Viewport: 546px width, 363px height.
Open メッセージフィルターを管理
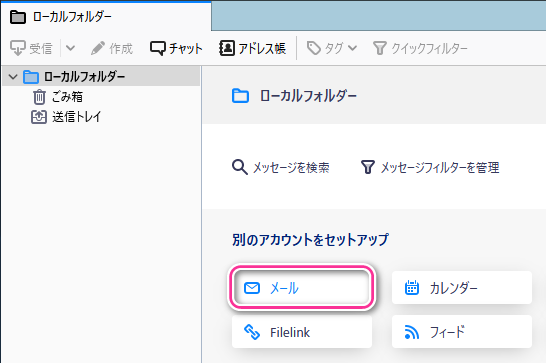pos(430,168)
